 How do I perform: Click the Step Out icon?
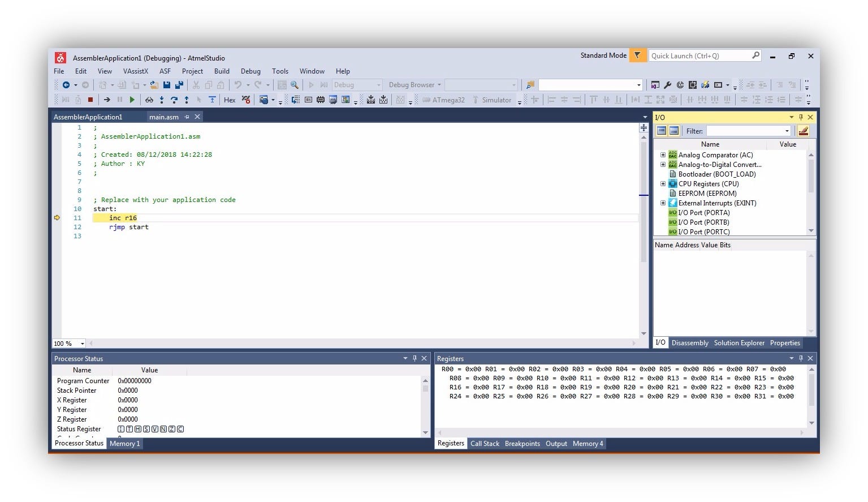click(187, 100)
